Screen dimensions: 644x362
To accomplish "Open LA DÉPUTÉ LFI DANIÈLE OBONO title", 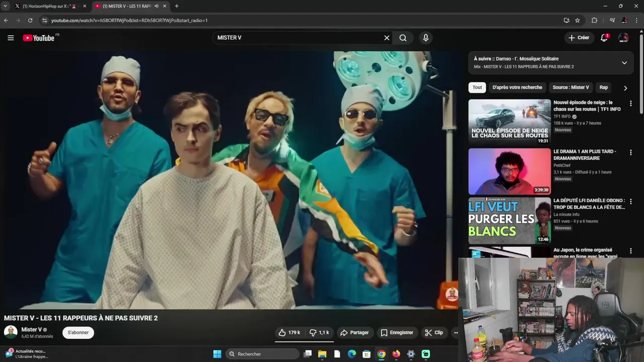I will tap(589, 204).
